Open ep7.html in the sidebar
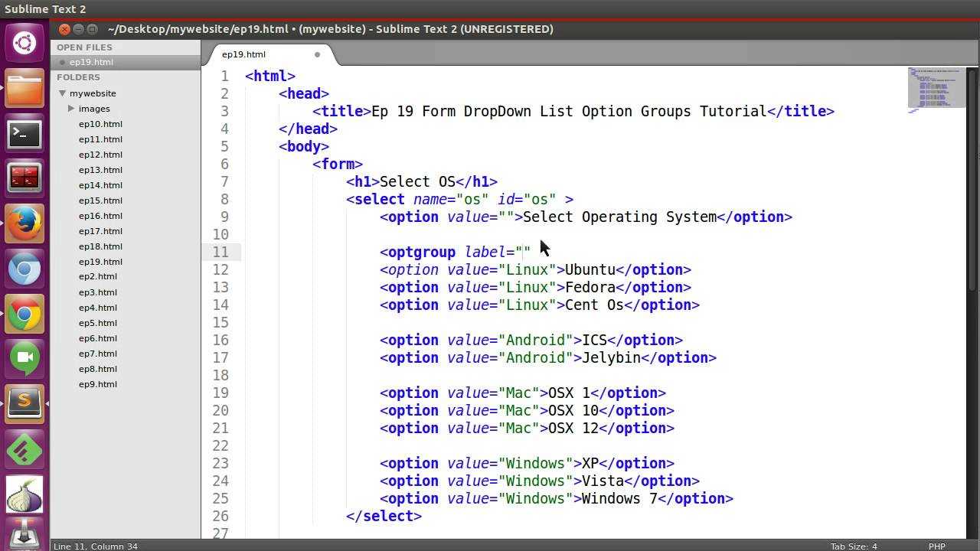 (97, 354)
